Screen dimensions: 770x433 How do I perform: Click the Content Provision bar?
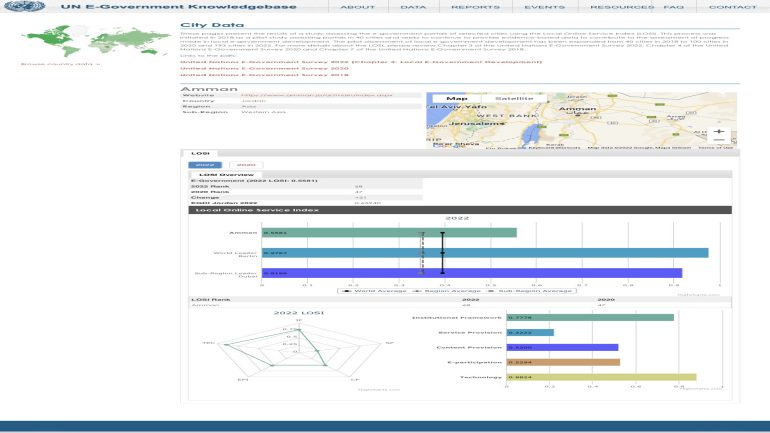point(562,347)
